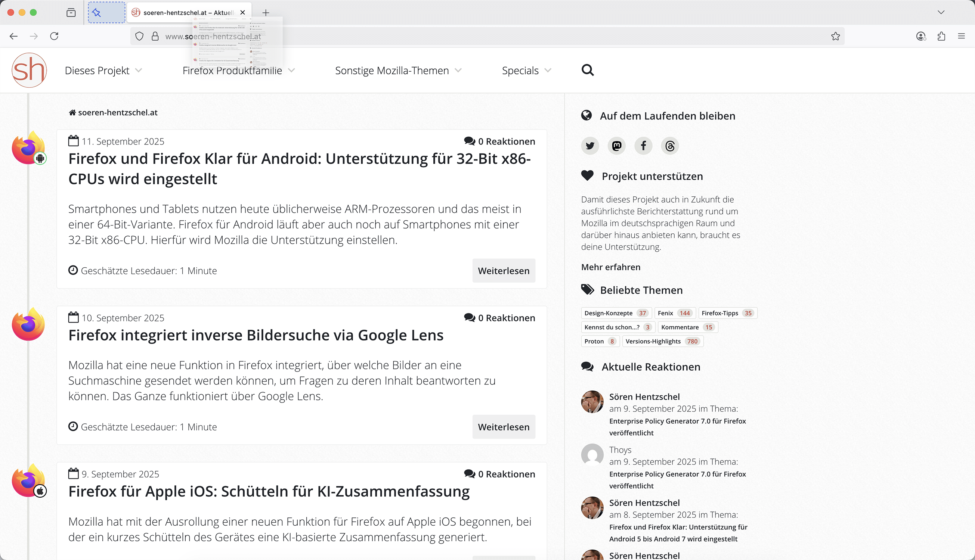The height and width of the screenshot is (560, 975).
Task: Select the Proton tag
Action: pos(600,342)
